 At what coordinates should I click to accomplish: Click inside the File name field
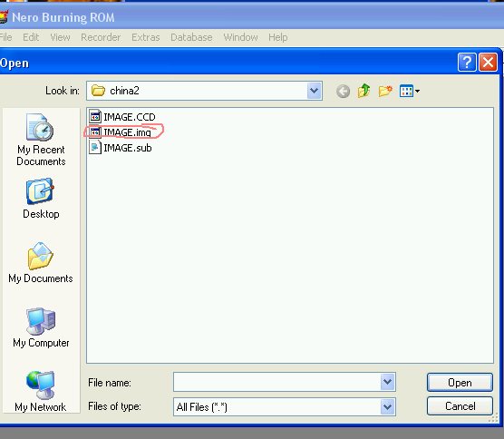[x=276, y=382]
